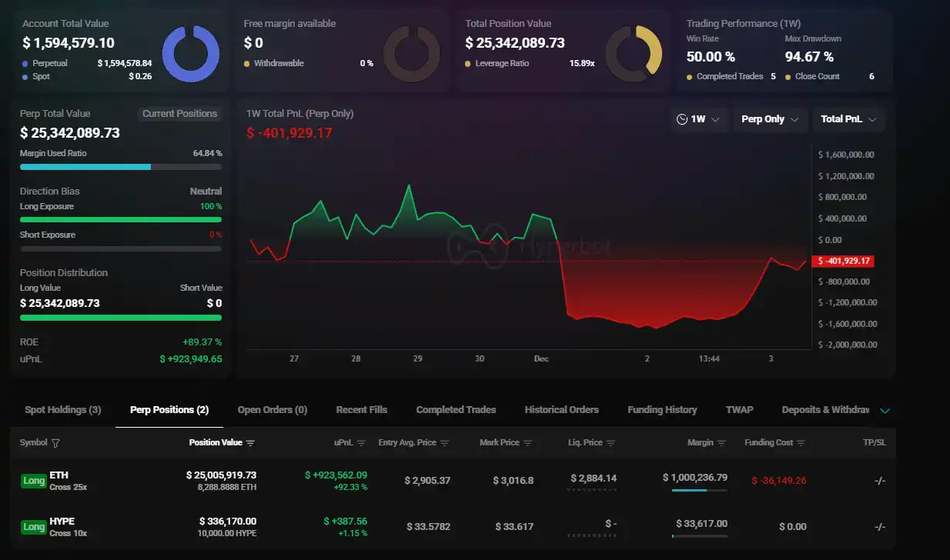The height and width of the screenshot is (560, 950).
Task: Expand the tab overflow chevron after Deposits
Action: 885,410
